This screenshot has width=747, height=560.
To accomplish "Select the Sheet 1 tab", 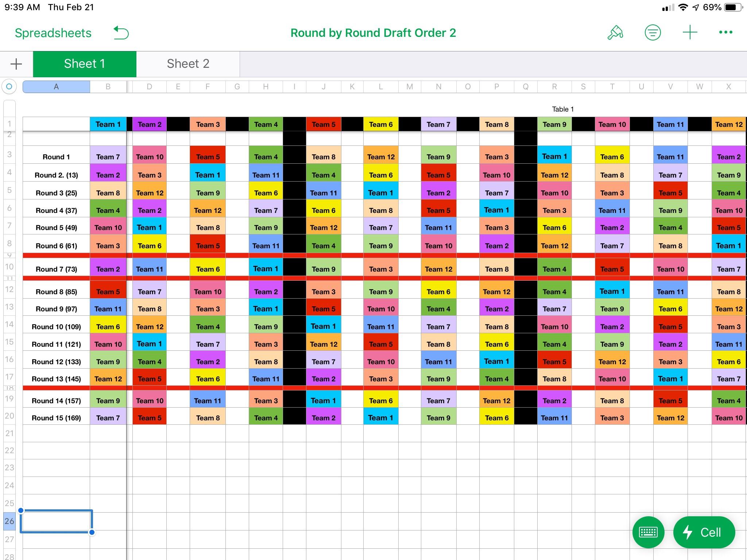I will click(85, 63).
